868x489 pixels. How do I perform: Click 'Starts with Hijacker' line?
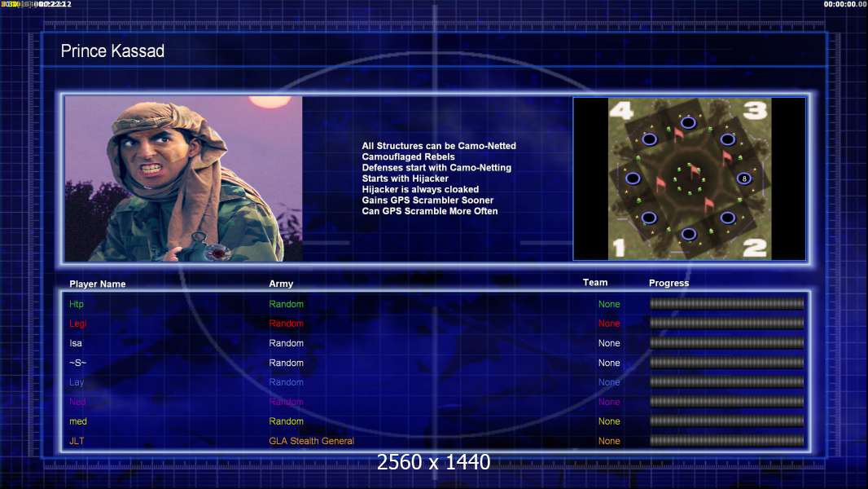click(x=406, y=178)
